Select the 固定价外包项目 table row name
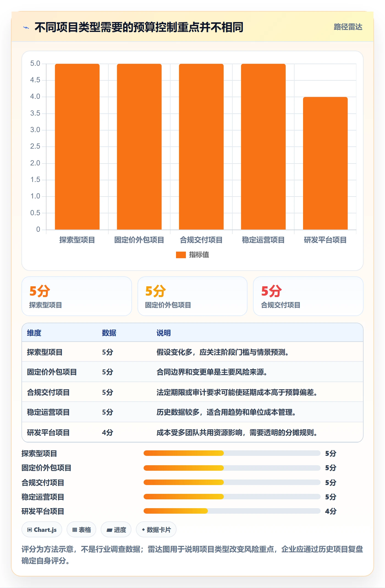Image resolution: width=385 pixels, height=588 pixels. (52, 372)
